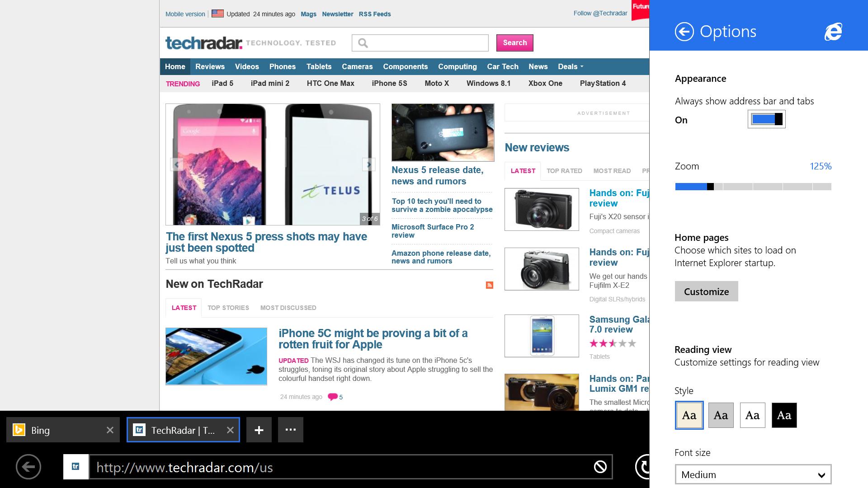Open new tab with plus button

click(259, 429)
